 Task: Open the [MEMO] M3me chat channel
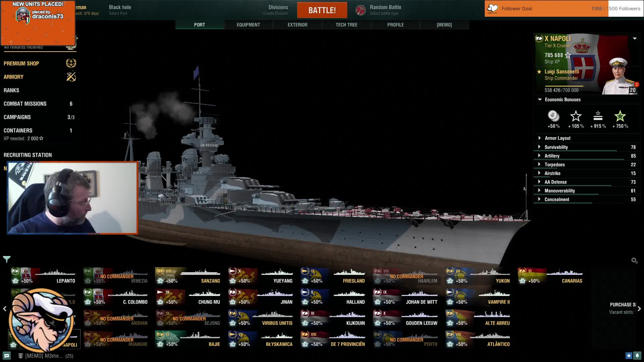coord(46,356)
